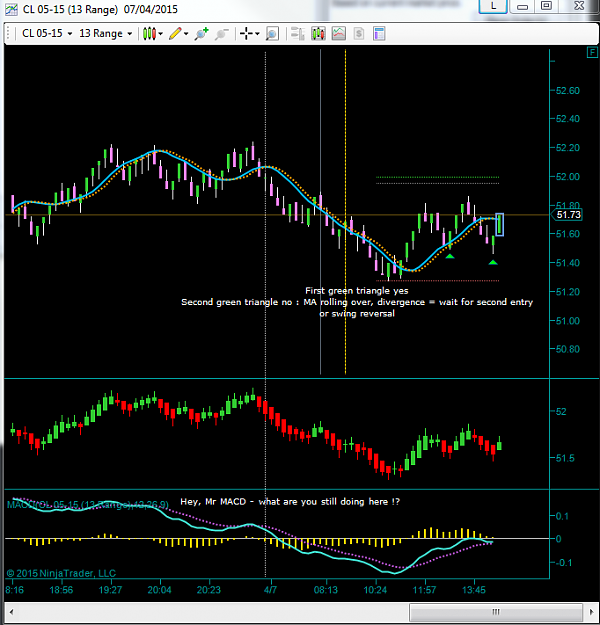Viewport: 600px width, 625px height.
Task: Select the 'Hey, Mr MACD' text annotation
Action: tap(290, 501)
